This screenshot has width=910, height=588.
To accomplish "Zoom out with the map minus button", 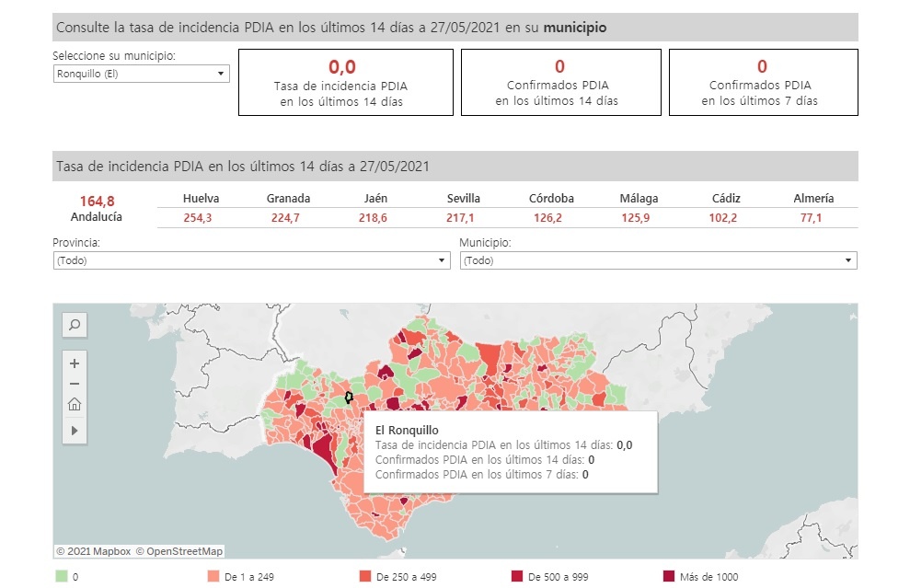I will [x=75, y=384].
